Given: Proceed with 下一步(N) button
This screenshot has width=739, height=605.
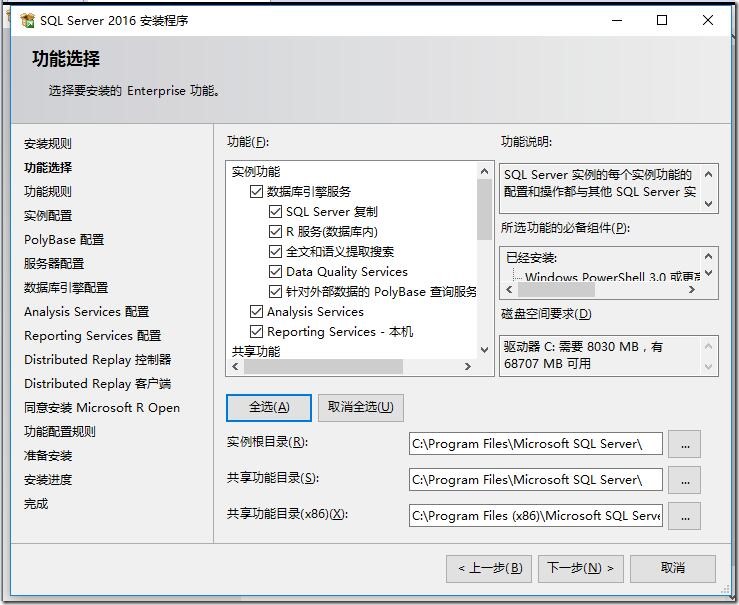Looking at the screenshot, I should pyautogui.click(x=581, y=568).
